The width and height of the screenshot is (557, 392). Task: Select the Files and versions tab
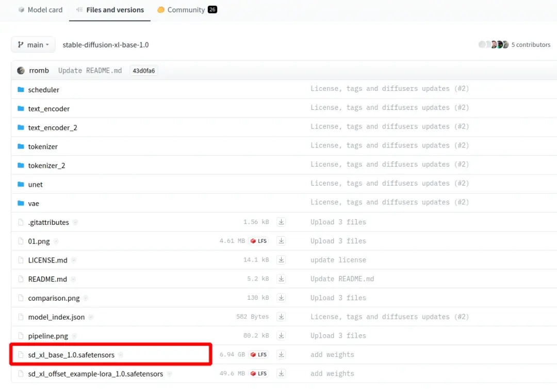[x=110, y=10]
